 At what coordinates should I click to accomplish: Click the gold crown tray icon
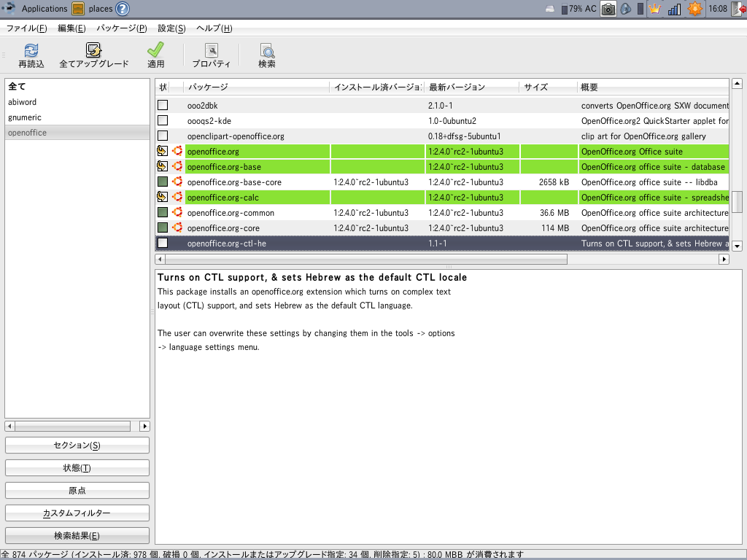coord(656,9)
